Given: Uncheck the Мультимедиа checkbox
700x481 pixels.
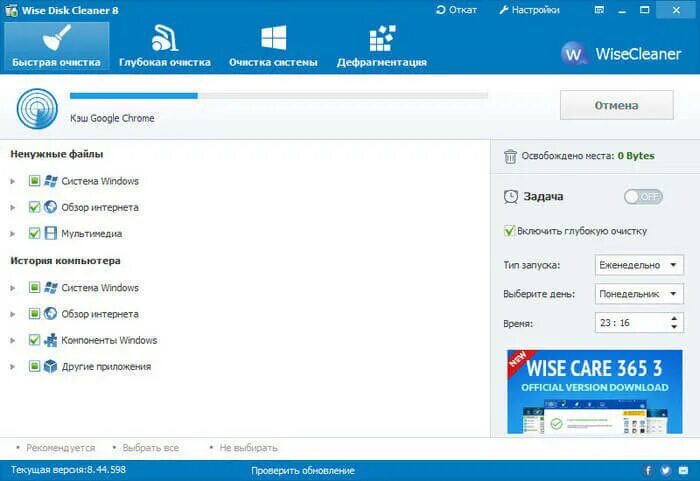Looking at the screenshot, I should click(34, 233).
